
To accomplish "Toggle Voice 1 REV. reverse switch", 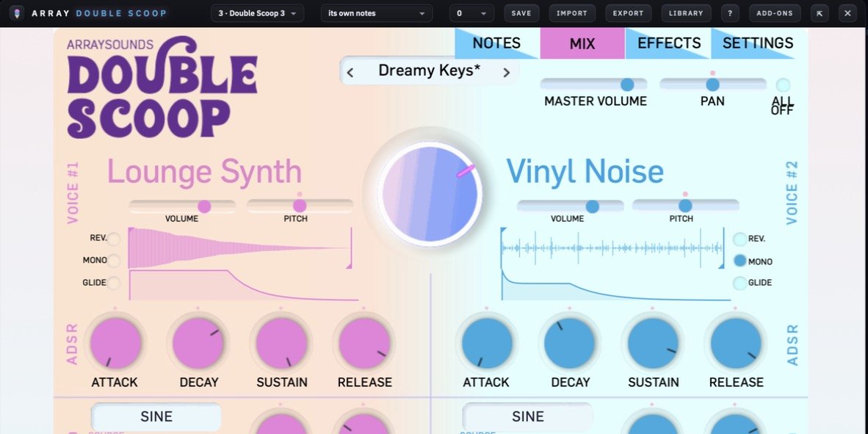I will pos(114,239).
